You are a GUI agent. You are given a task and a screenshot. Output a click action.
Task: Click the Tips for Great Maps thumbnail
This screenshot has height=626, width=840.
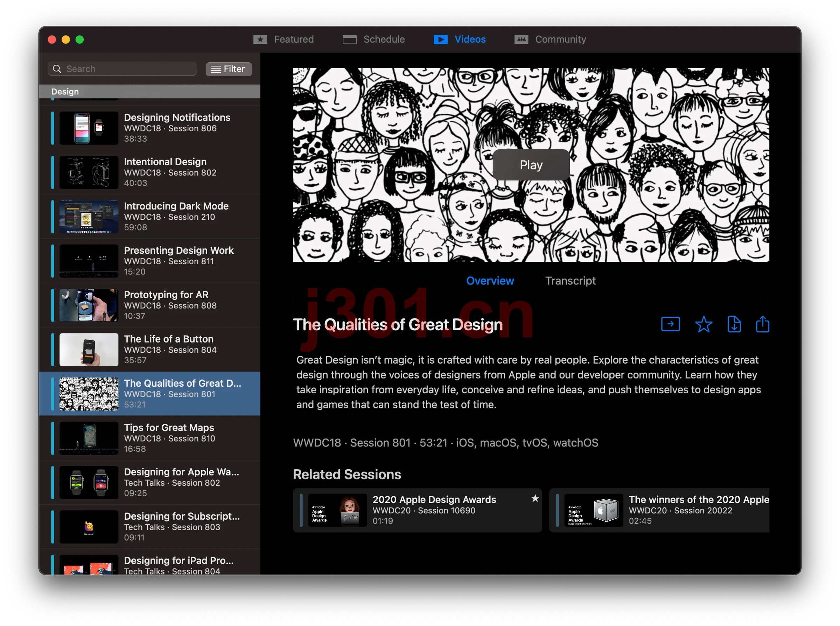[x=89, y=438]
